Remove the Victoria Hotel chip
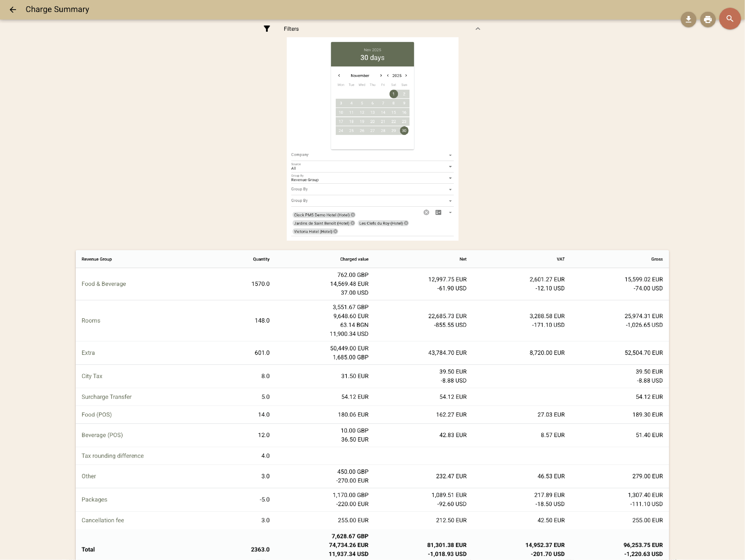This screenshot has height=560, width=745. 335,231
